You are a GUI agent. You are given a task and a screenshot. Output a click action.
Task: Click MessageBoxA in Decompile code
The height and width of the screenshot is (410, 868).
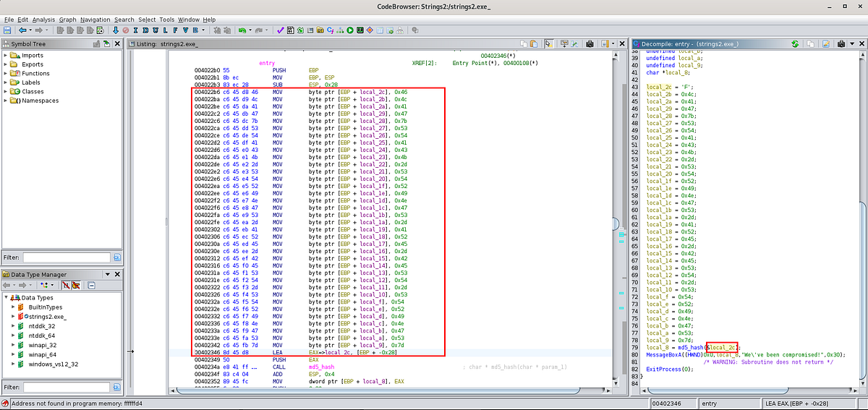[664, 354]
